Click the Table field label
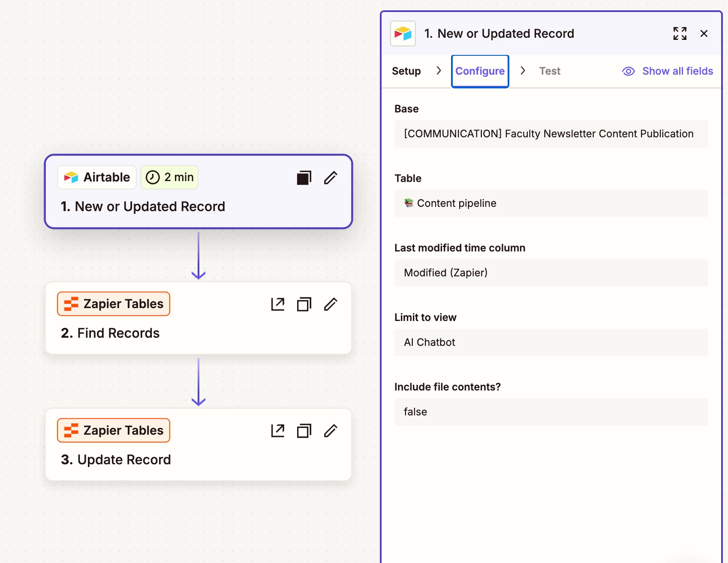Viewport: 728px width, 563px height. click(408, 179)
